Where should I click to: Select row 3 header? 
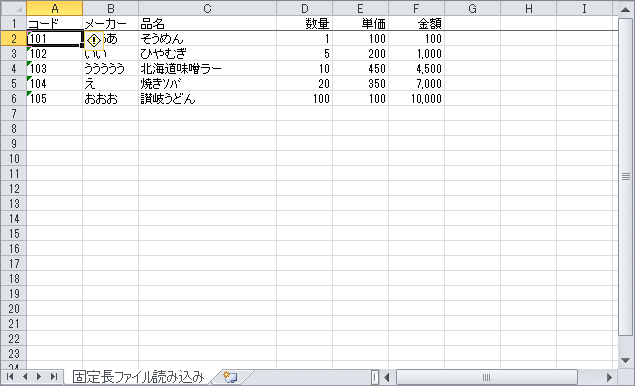pos(14,53)
